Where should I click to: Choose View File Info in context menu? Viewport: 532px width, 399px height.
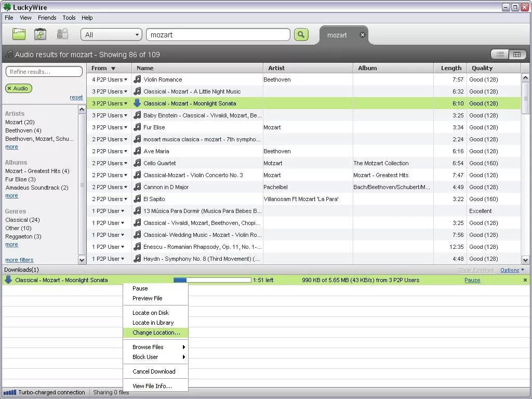coord(156,386)
